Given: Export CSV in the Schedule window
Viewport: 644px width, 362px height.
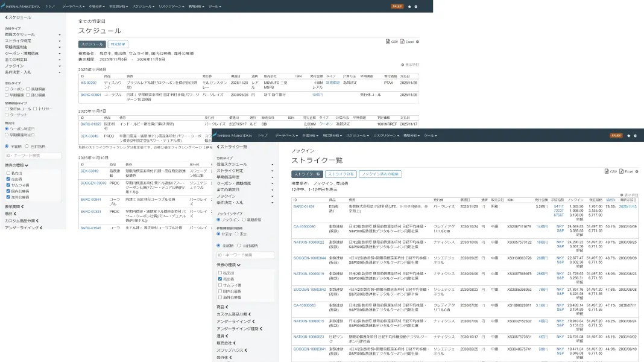Looking at the screenshot, I should point(392,42).
